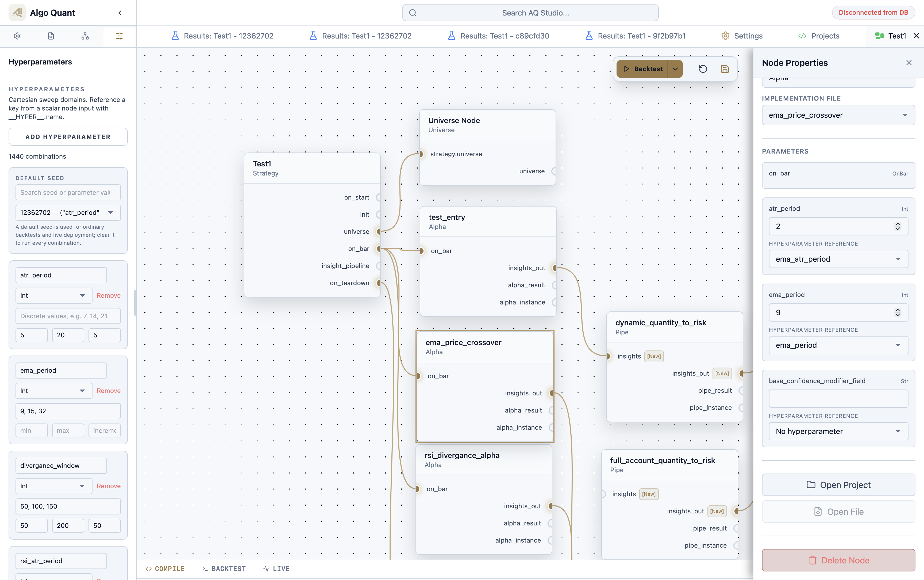Click the Search AQ Studio field

point(530,13)
